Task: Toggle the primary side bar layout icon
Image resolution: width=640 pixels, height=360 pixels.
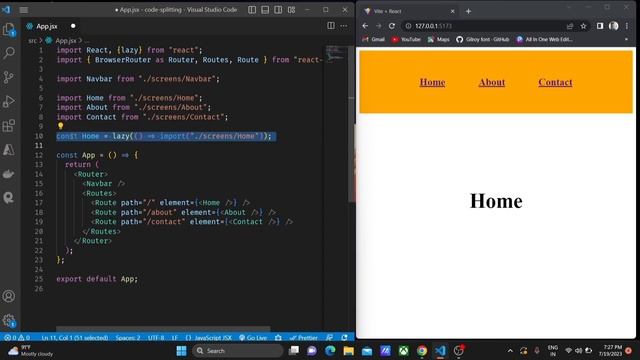Action: pyautogui.click(x=252, y=10)
